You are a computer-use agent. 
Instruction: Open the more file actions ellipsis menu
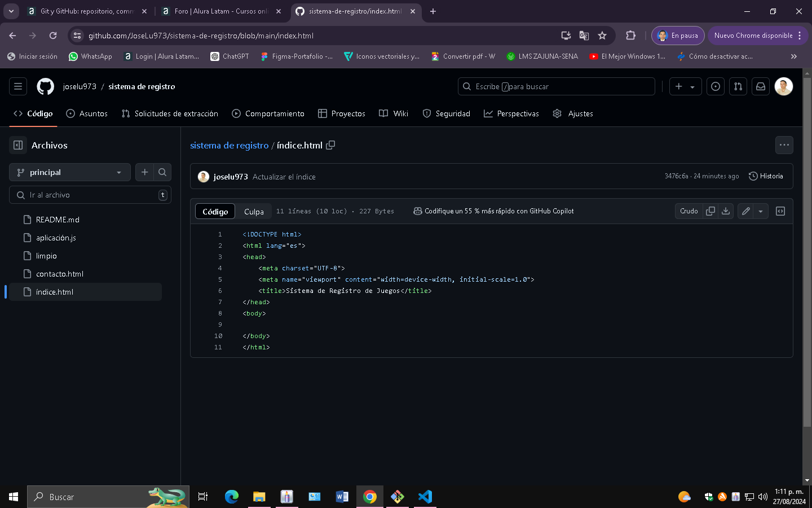coord(784,145)
